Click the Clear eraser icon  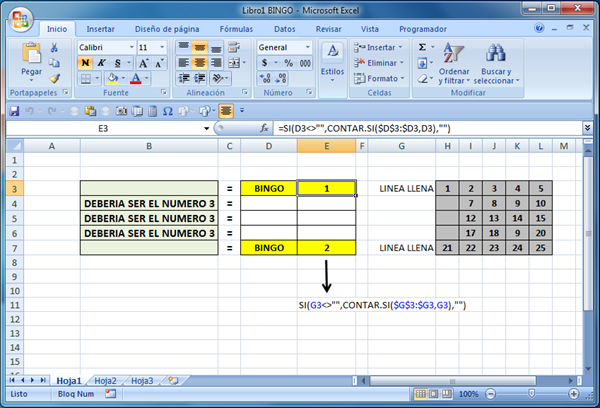click(422, 78)
